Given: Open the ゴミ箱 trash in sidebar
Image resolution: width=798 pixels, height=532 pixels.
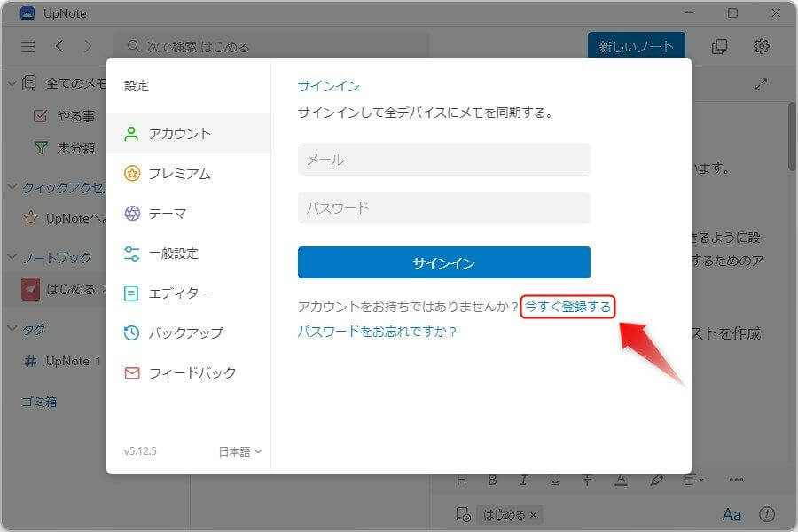Looking at the screenshot, I should (x=39, y=402).
